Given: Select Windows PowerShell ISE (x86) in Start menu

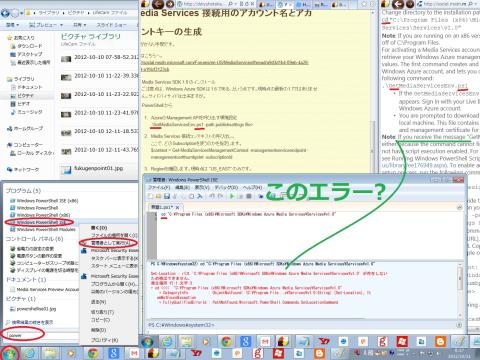Looking at the screenshot, I should pos(44,201).
